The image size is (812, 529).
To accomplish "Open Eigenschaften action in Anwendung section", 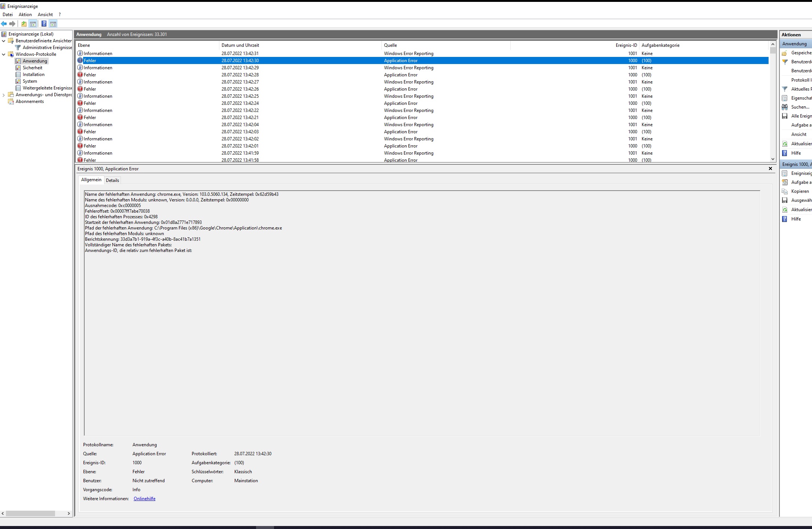I will pos(800,98).
